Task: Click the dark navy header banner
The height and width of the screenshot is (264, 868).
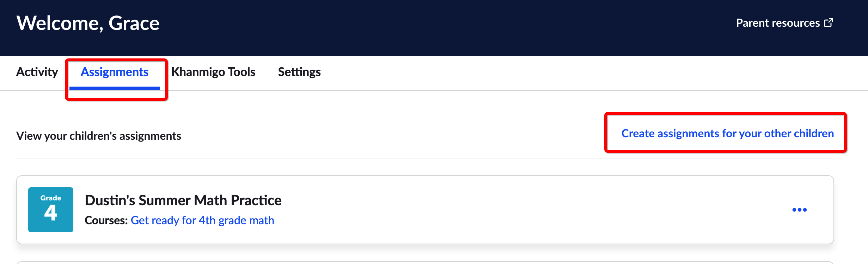Action: (434, 28)
